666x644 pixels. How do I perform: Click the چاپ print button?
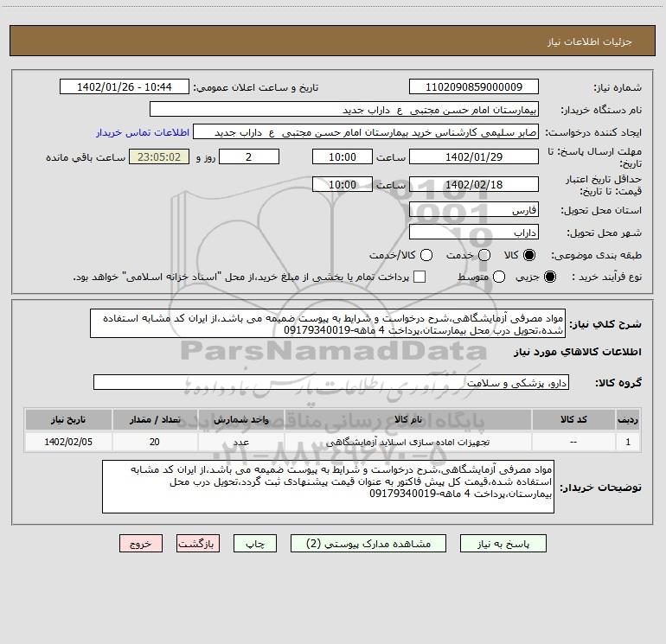255,544
